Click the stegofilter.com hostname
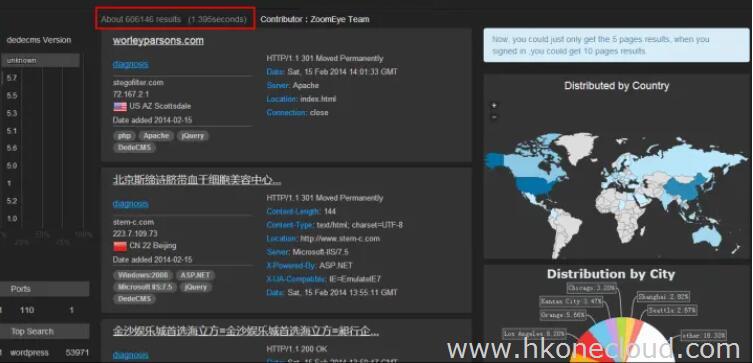This screenshot has height=363, width=753. 138,83
